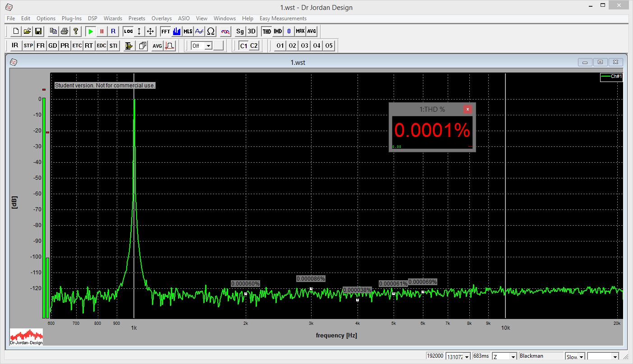This screenshot has width=633, height=364.
Task: Toggle channel C1 display
Action: pyautogui.click(x=243, y=45)
